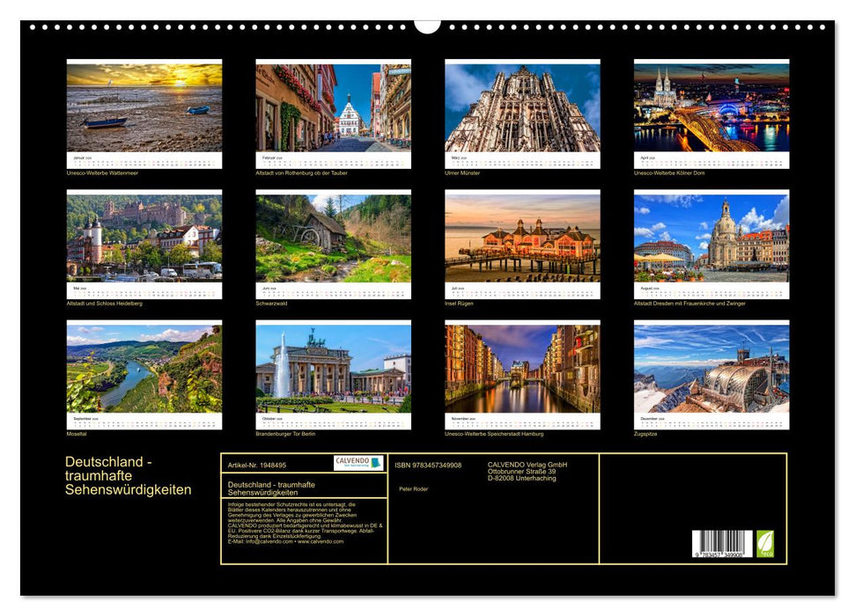Select the Brandenburger Tor Berlin photo
The image size is (855, 616).
[x=333, y=367]
